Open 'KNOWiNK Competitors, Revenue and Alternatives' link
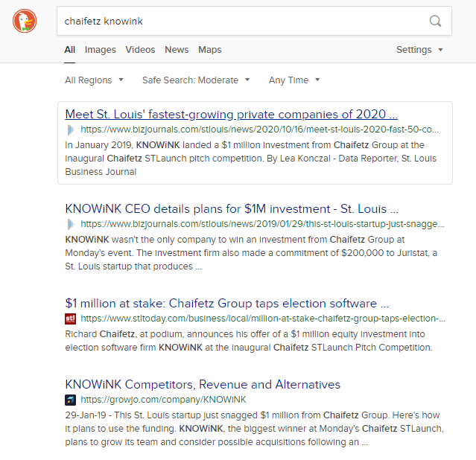Viewport: 476px width, 460px height. [x=203, y=385]
